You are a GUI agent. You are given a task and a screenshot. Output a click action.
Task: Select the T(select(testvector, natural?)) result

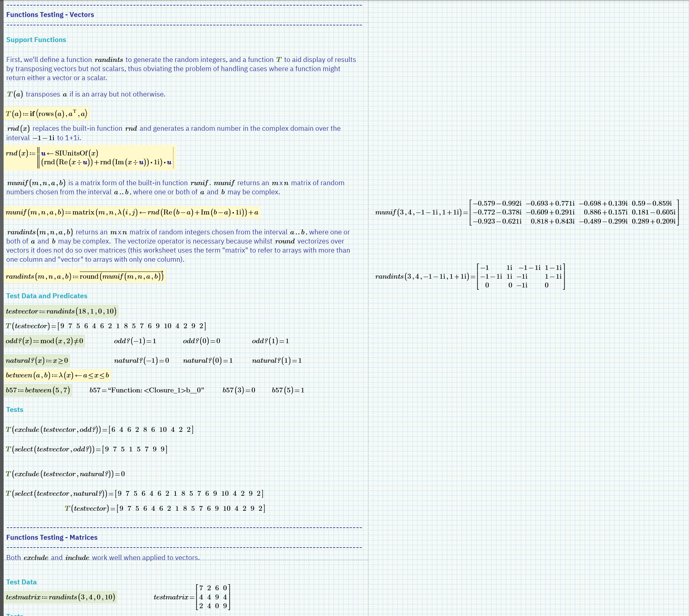click(x=135, y=493)
